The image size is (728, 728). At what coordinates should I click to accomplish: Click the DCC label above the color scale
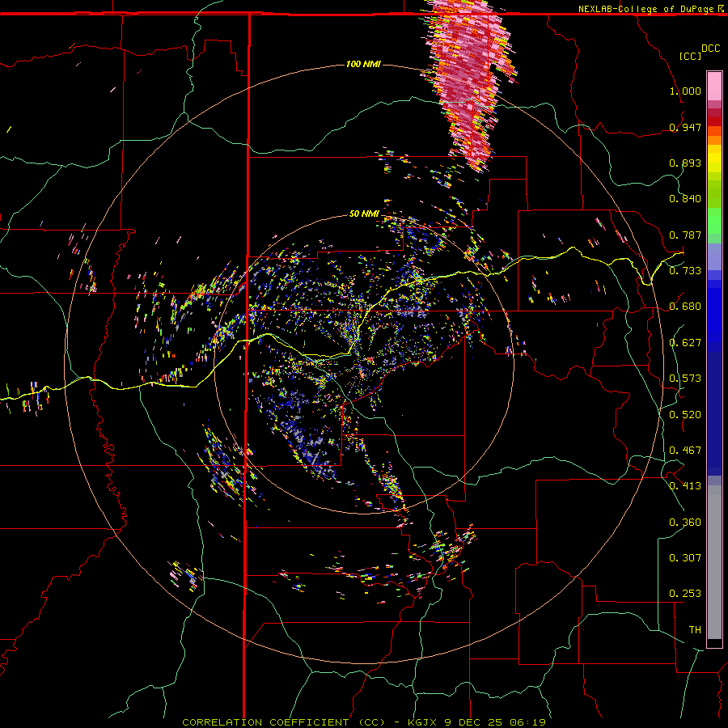[710, 49]
